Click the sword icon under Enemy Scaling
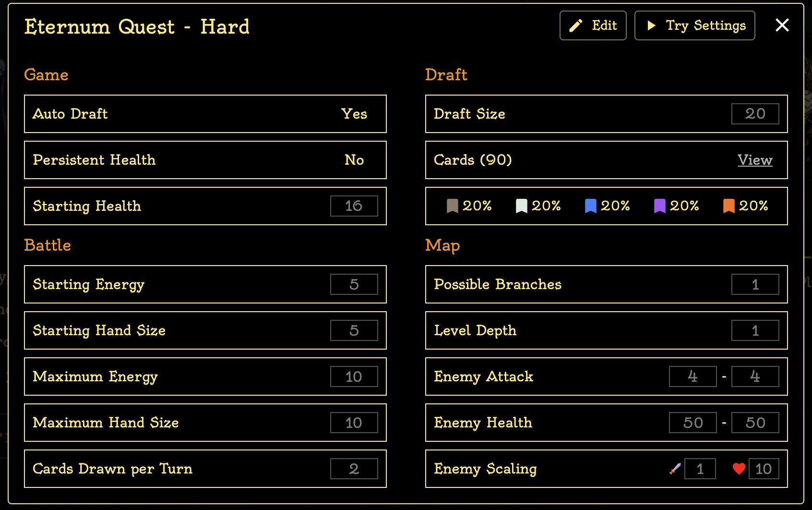 coord(674,469)
